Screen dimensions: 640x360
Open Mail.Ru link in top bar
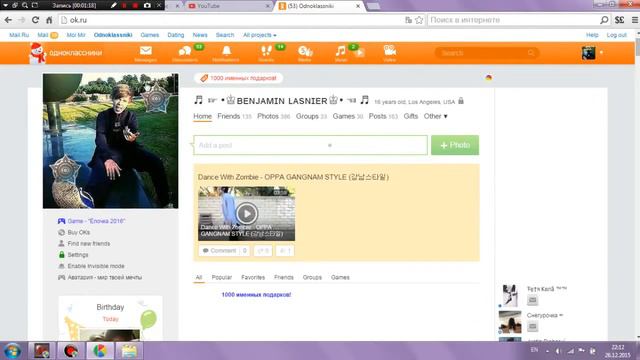click(x=19, y=35)
